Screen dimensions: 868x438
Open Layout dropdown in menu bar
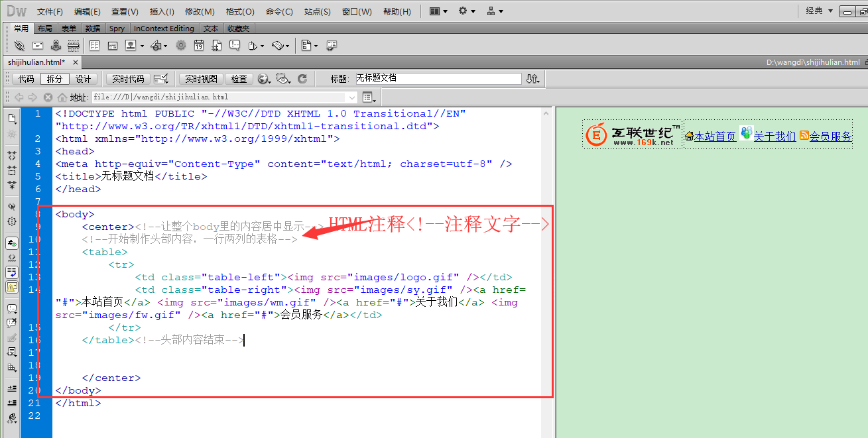point(439,11)
